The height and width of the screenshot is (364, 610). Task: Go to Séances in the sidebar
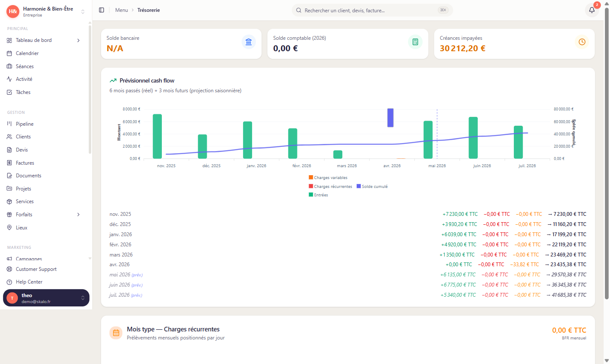25,66
